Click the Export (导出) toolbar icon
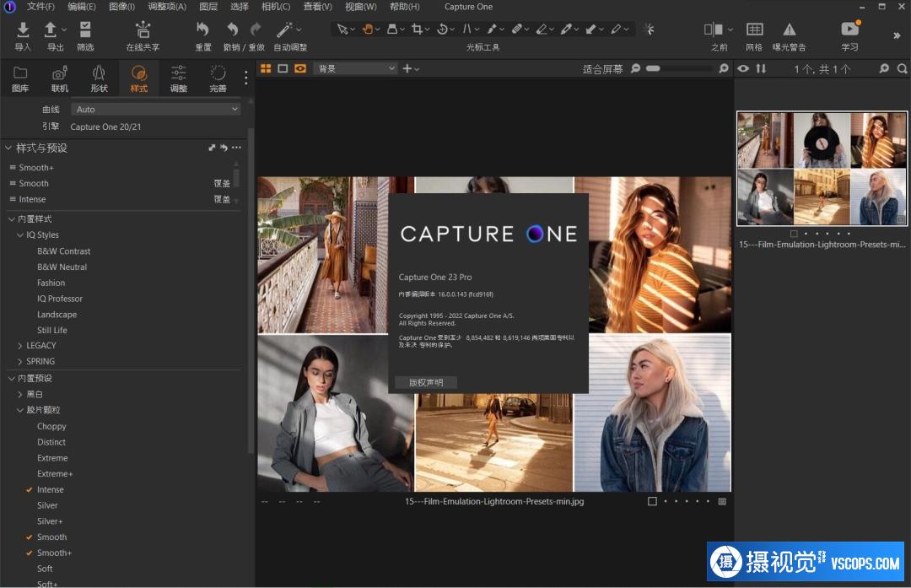Viewport: 911px width, 588px height. [x=51, y=30]
